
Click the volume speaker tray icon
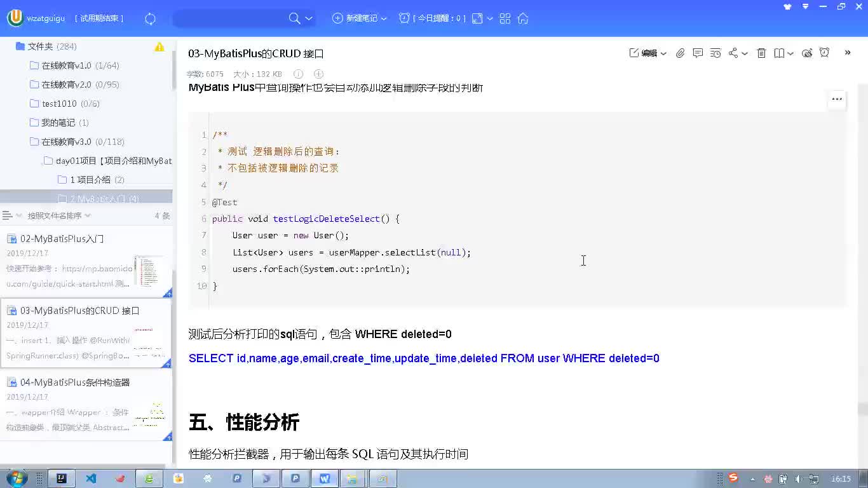(799, 478)
